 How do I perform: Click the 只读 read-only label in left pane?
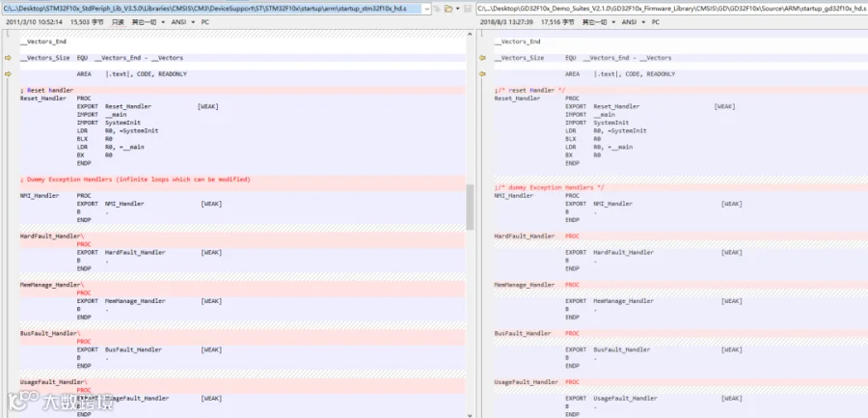(x=118, y=22)
